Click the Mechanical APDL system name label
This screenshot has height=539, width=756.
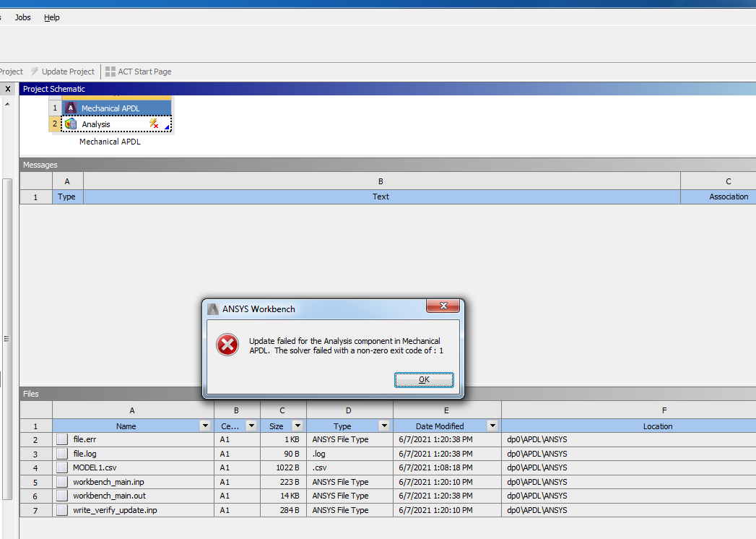point(110,142)
